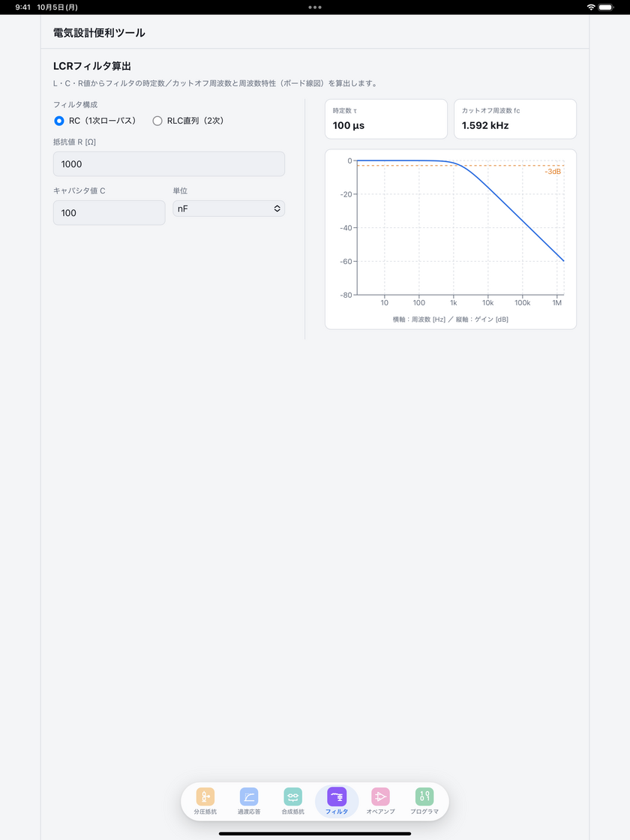Click the -3dB marker label on chart
This screenshot has height=840, width=630.
click(x=553, y=172)
